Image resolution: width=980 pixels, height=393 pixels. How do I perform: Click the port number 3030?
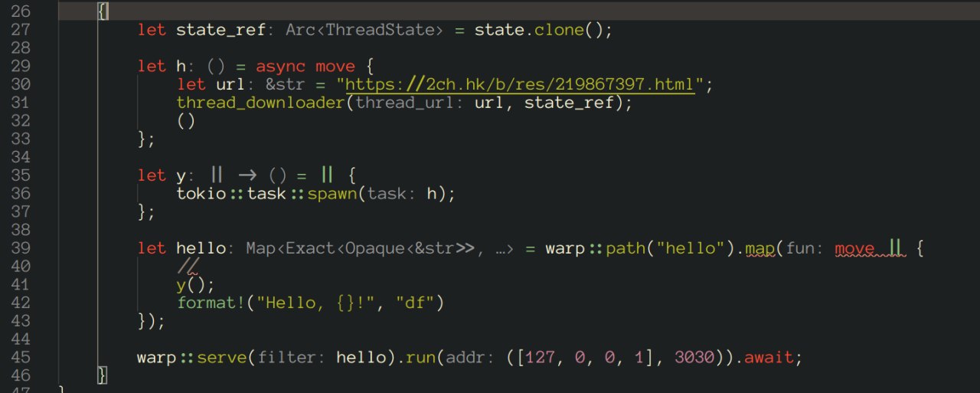(x=695, y=358)
